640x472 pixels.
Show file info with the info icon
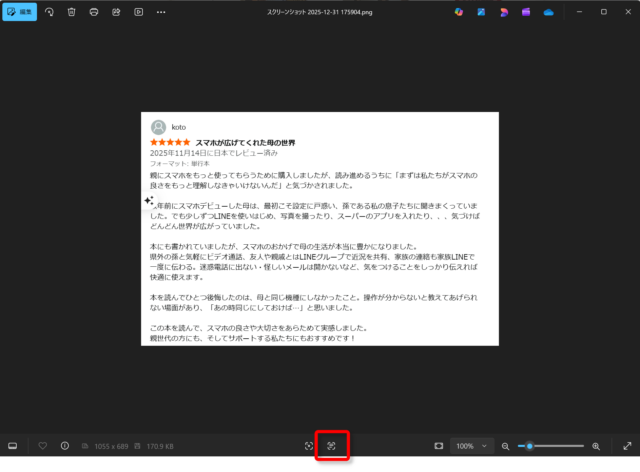coord(65,446)
